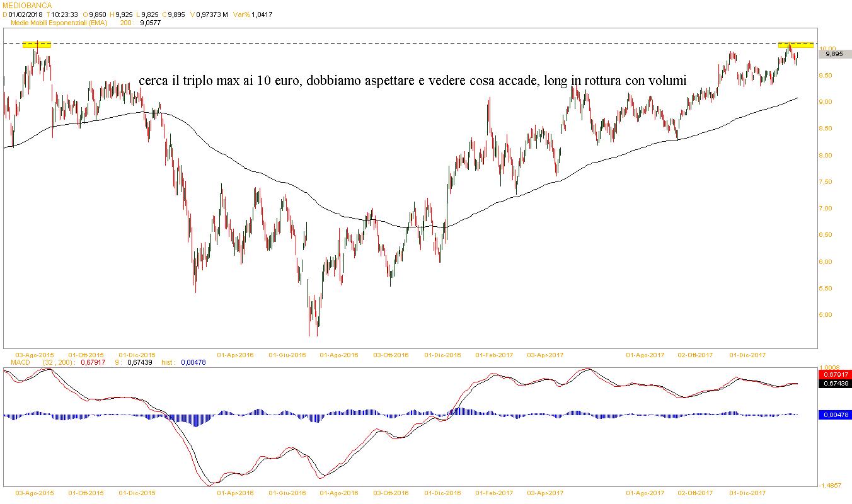
Task: Click 02-Ott-2017 on the price chart date axis
Action: (x=695, y=355)
